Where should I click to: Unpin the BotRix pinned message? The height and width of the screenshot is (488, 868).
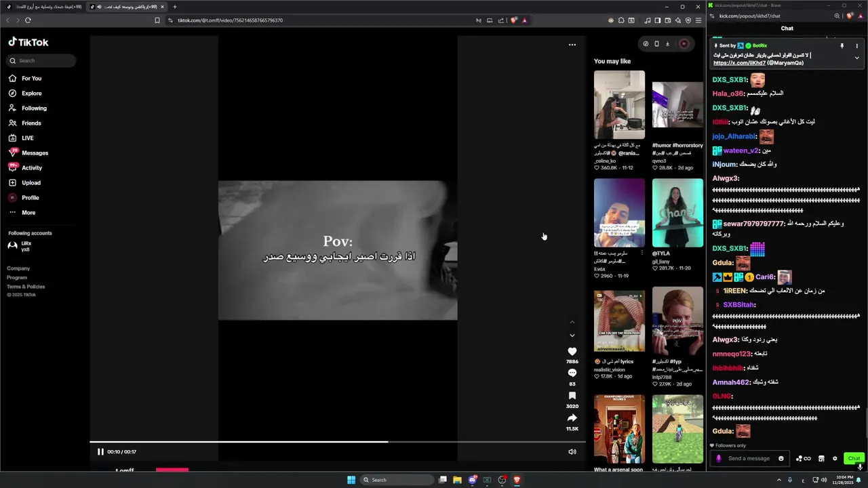[x=842, y=46]
